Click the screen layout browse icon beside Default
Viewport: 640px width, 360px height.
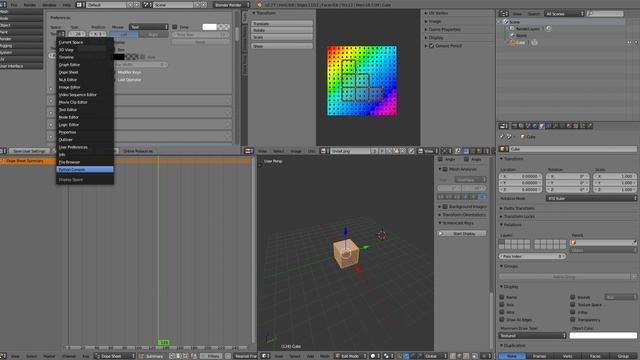point(80,5)
